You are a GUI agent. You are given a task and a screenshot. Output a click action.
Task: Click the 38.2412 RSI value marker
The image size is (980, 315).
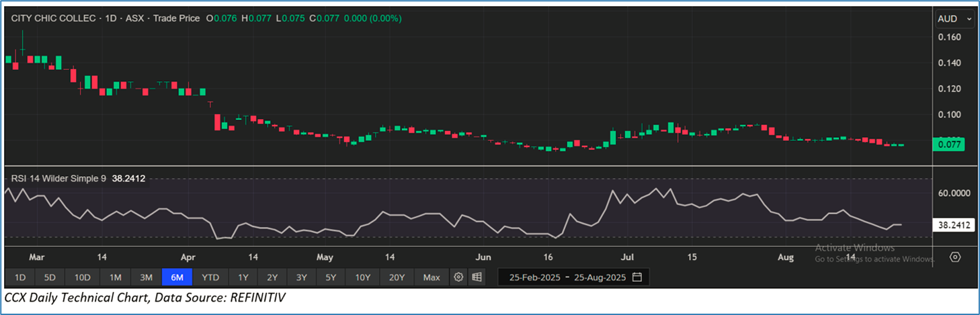(954, 226)
